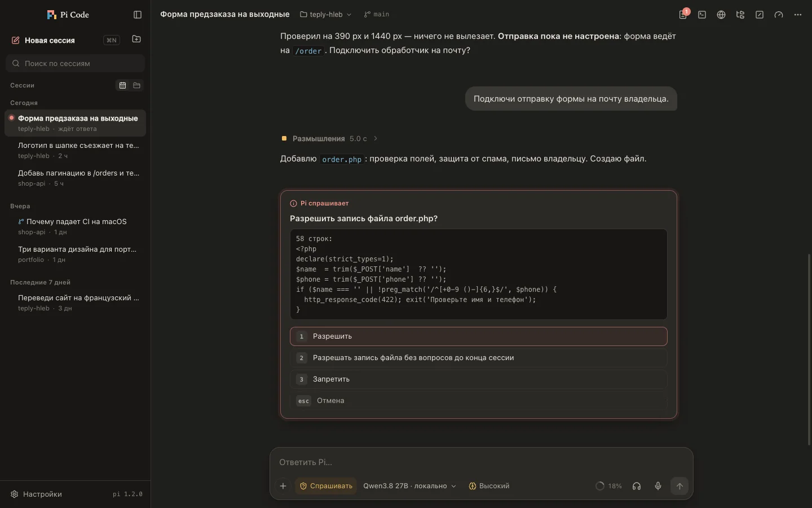Open Настройки at sidebar bottom
The height and width of the screenshot is (508, 812).
point(37,494)
